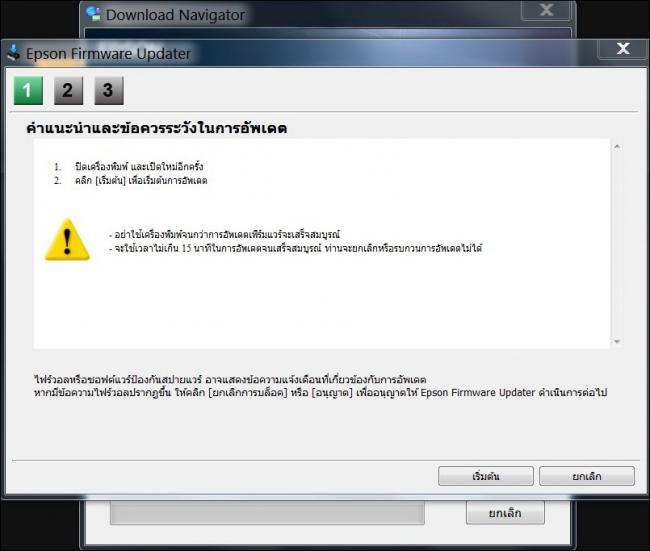The height and width of the screenshot is (551, 650).
Task: Click the instructions box scrollbar track
Action: (617, 244)
